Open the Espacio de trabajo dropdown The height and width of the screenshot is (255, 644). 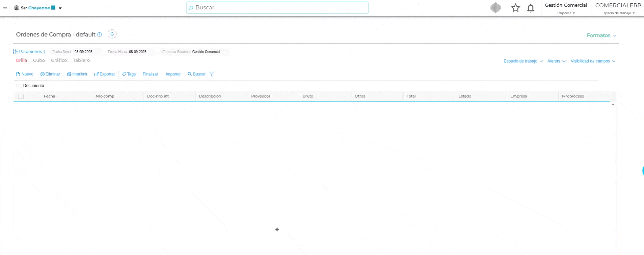click(523, 61)
